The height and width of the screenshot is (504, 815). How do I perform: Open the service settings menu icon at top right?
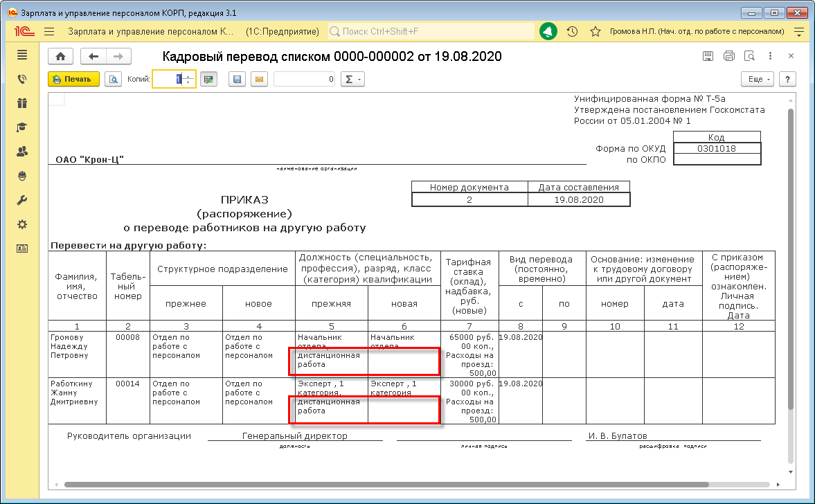point(799,32)
